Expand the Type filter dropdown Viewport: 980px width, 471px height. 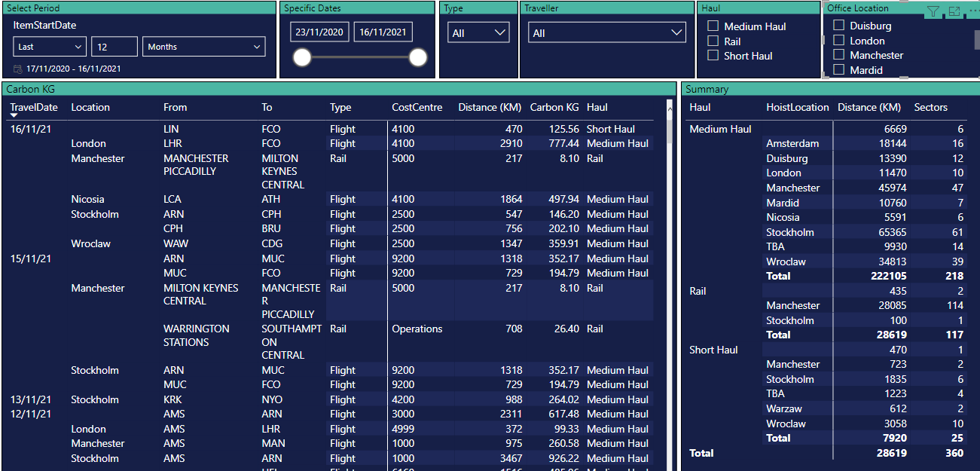coord(478,33)
